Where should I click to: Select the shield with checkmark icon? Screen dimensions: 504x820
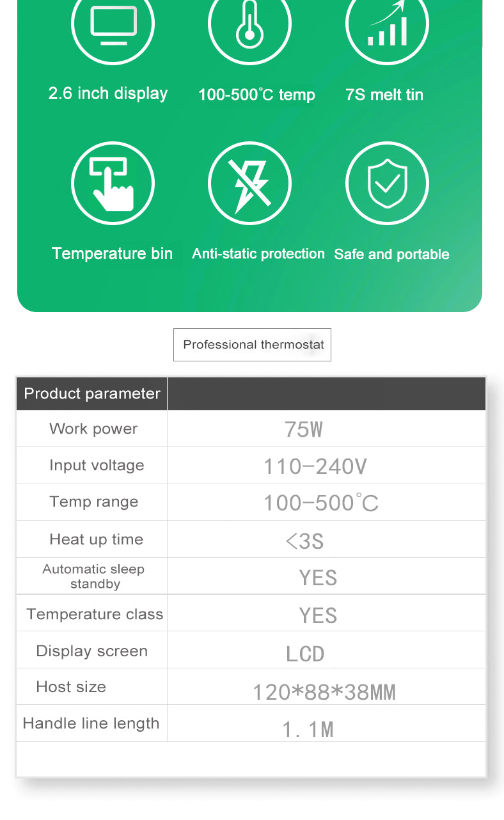click(387, 184)
